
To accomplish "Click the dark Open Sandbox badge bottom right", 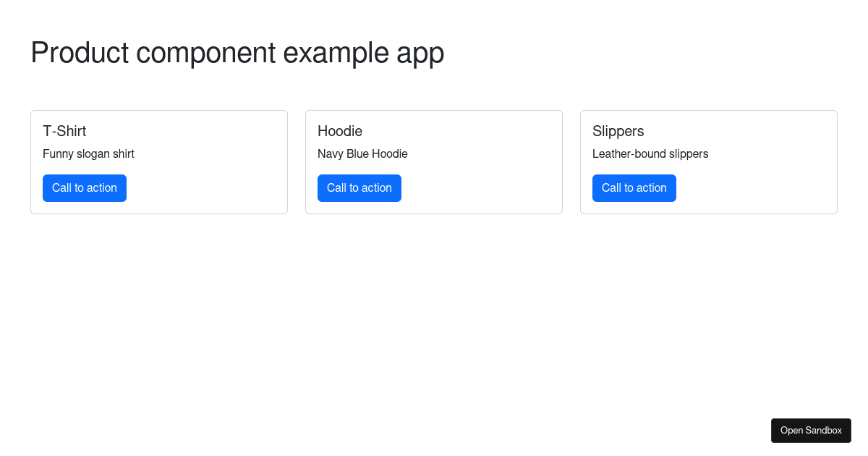I will pyautogui.click(x=811, y=430).
